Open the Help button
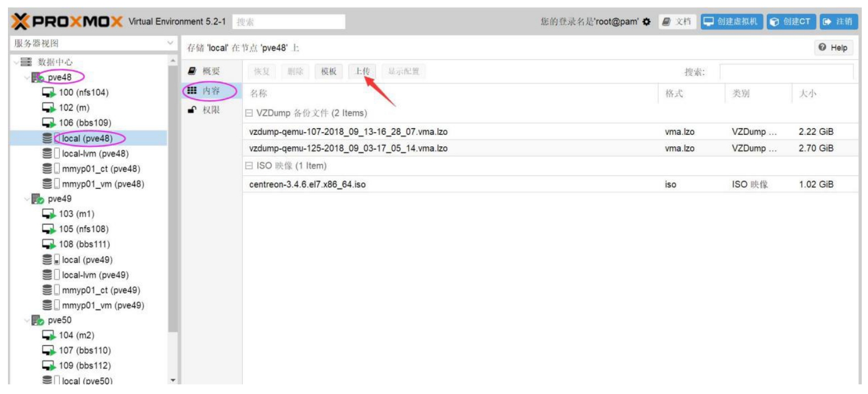868x394 pixels. point(833,48)
